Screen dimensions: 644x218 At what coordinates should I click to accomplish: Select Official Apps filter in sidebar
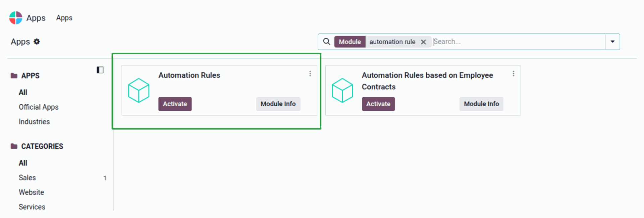point(39,107)
